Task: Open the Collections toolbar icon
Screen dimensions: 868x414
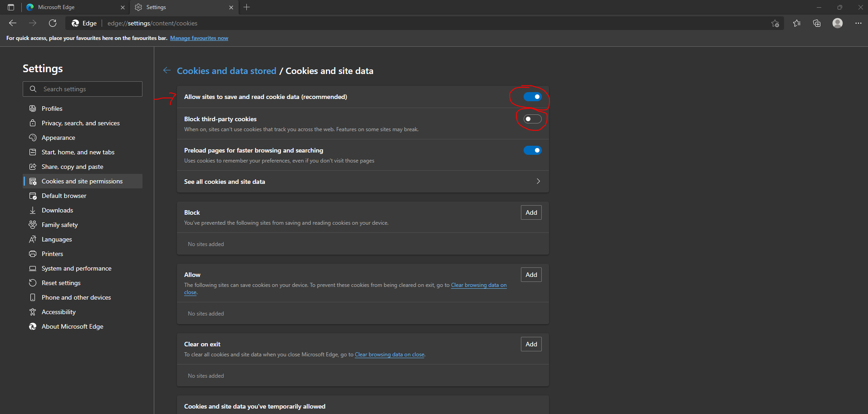Action: [x=817, y=23]
